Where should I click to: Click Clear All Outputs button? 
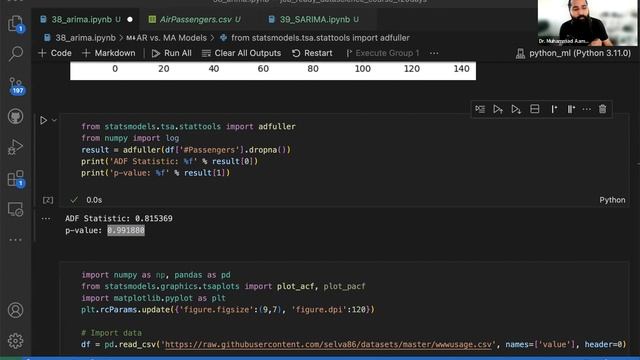[241, 53]
